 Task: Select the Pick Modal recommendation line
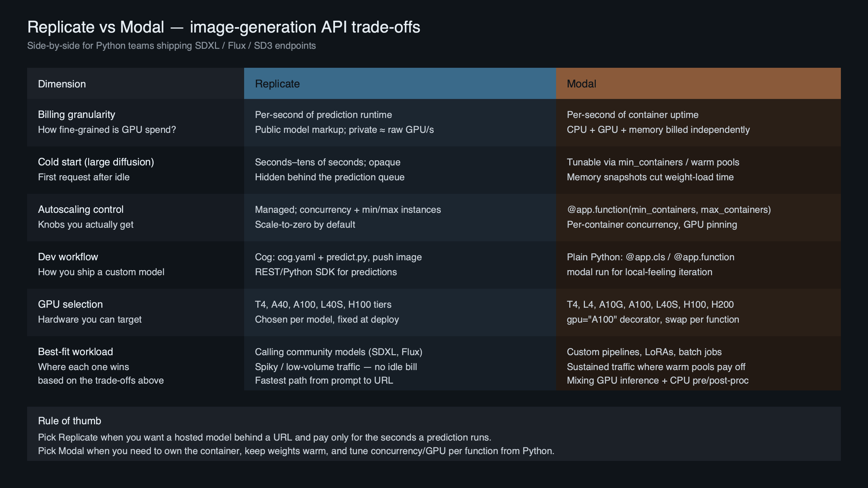click(x=296, y=451)
